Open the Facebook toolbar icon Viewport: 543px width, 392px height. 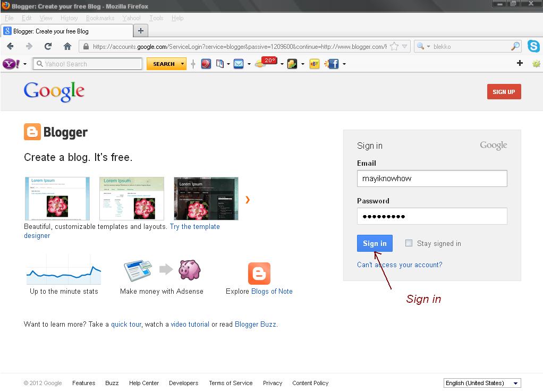click(332, 64)
